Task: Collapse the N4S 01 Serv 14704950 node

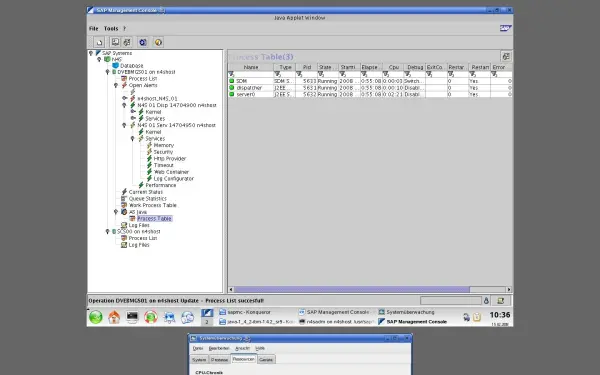Action: point(124,125)
